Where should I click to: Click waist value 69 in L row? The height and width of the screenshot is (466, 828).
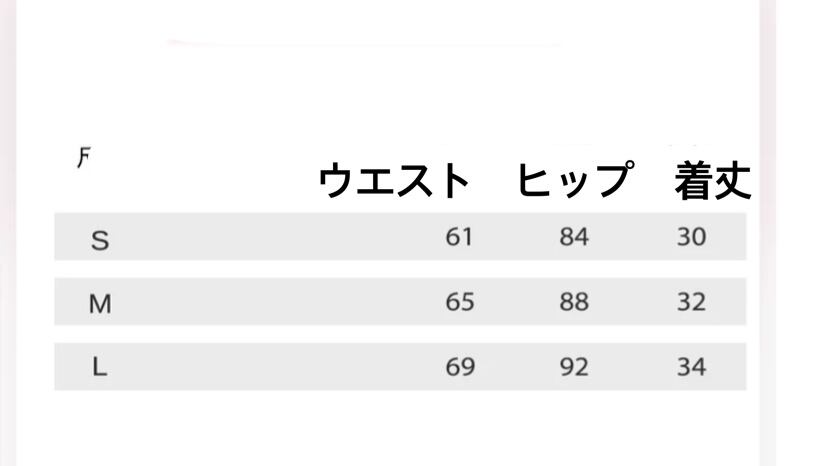tap(459, 367)
